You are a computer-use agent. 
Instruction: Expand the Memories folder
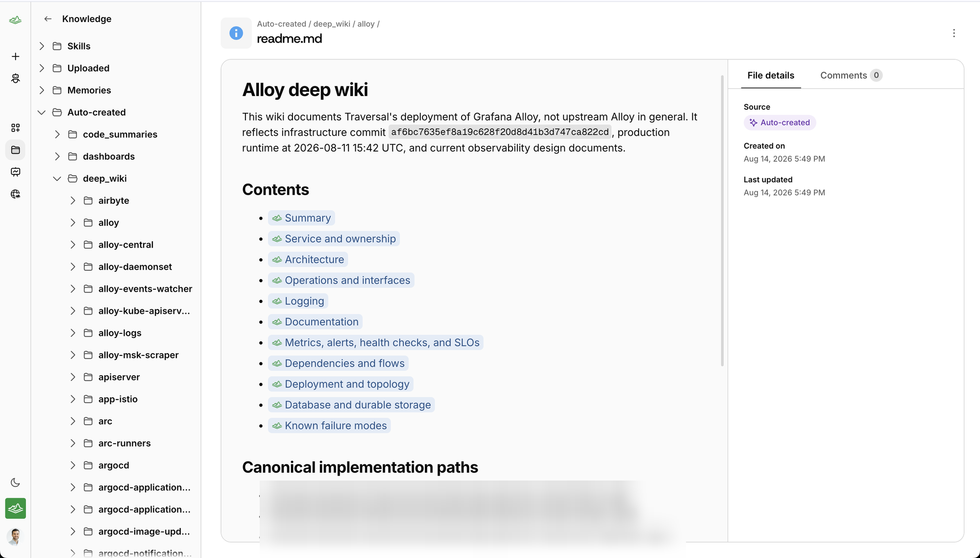[42, 90]
